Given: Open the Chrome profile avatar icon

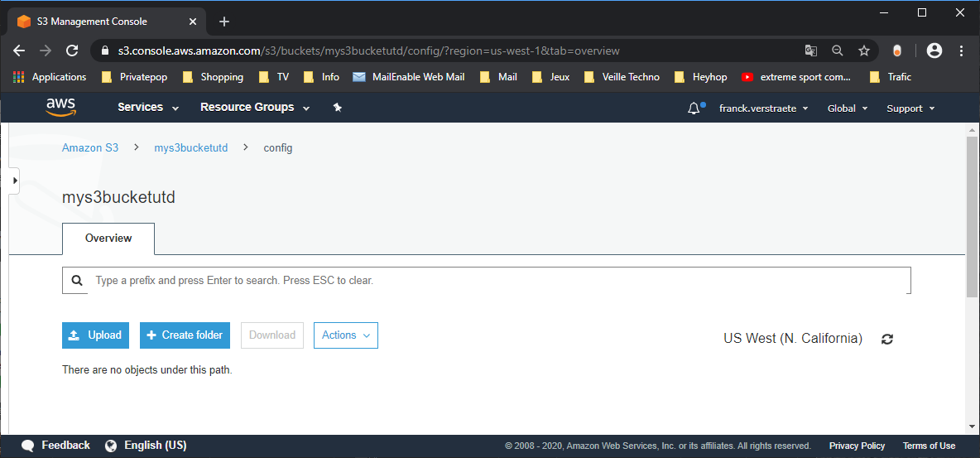Looking at the screenshot, I should [x=934, y=51].
